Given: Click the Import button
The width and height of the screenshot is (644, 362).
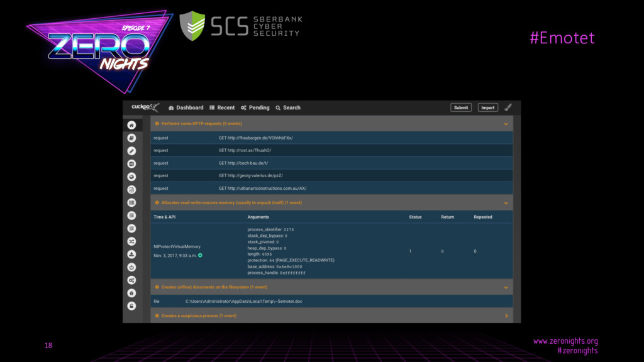Looking at the screenshot, I should (x=488, y=107).
